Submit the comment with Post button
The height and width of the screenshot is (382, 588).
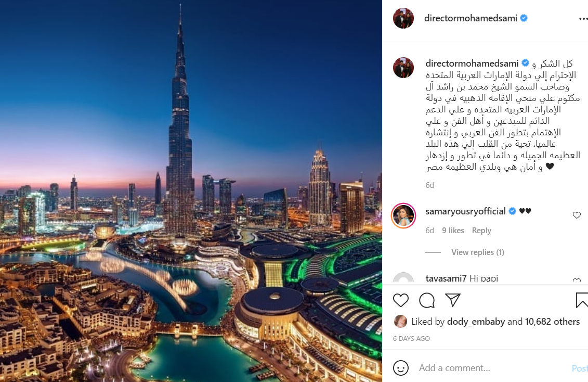(580, 368)
